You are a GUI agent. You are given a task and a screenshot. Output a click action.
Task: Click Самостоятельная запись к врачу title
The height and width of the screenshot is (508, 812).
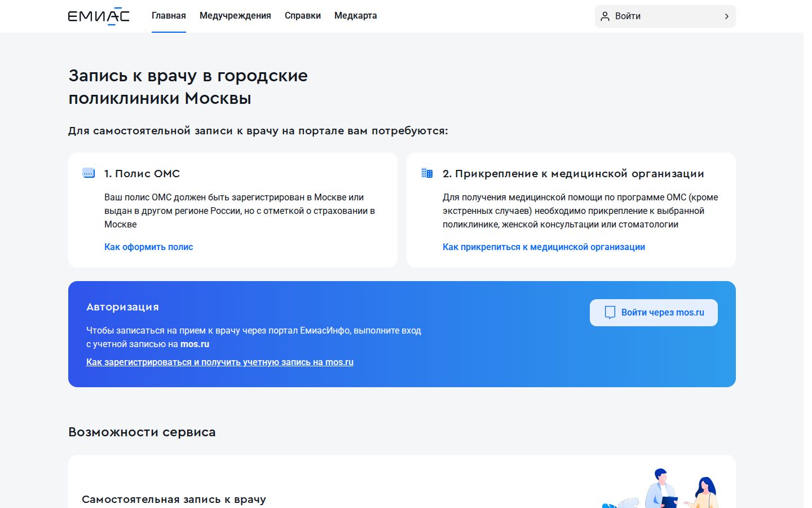click(174, 499)
